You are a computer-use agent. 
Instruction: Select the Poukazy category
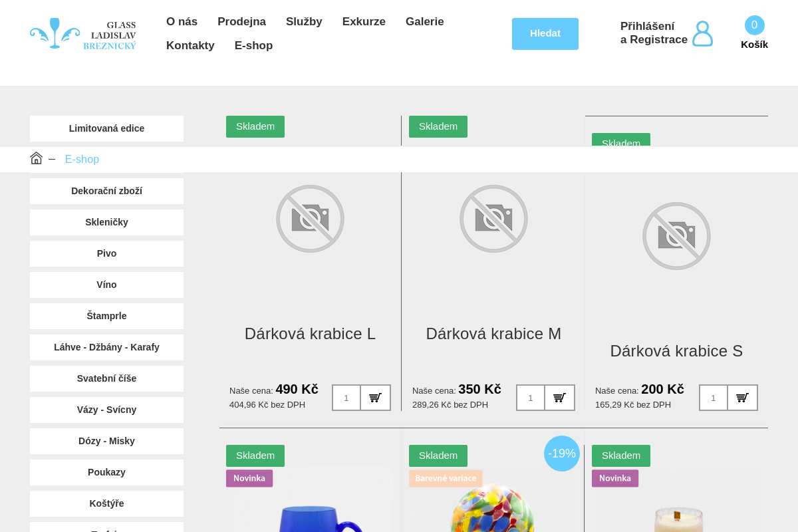(x=106, y=472)
